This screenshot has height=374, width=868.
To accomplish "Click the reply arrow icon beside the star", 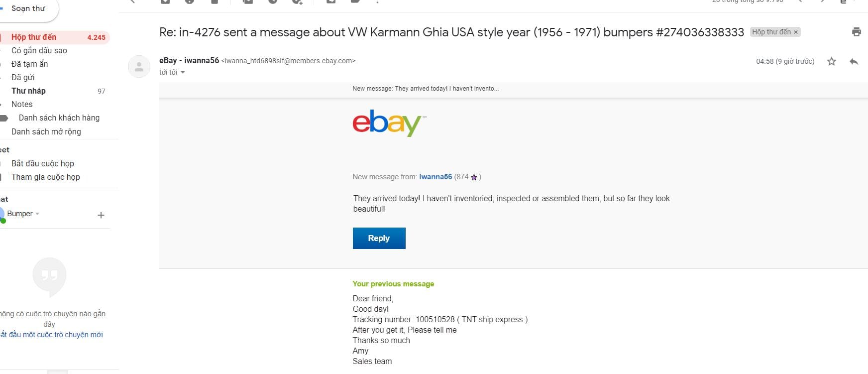I will pyautogui.click(x=854, y=61).
